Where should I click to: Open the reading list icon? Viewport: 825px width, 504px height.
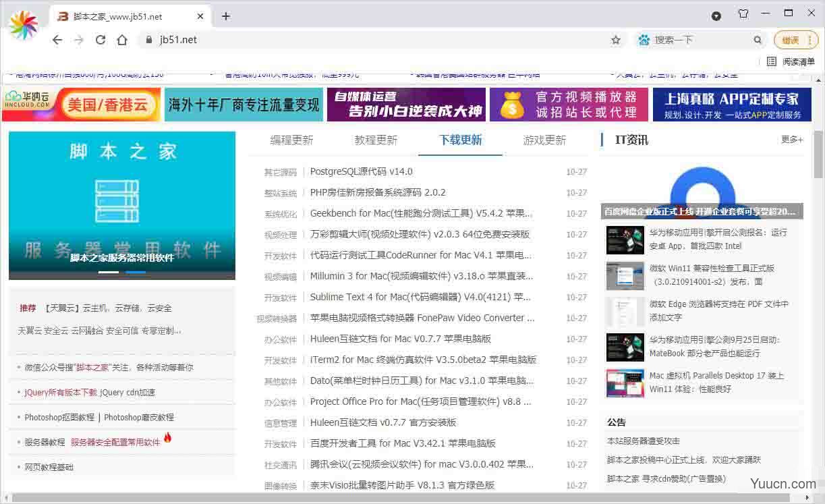click(x=772, y=61)
